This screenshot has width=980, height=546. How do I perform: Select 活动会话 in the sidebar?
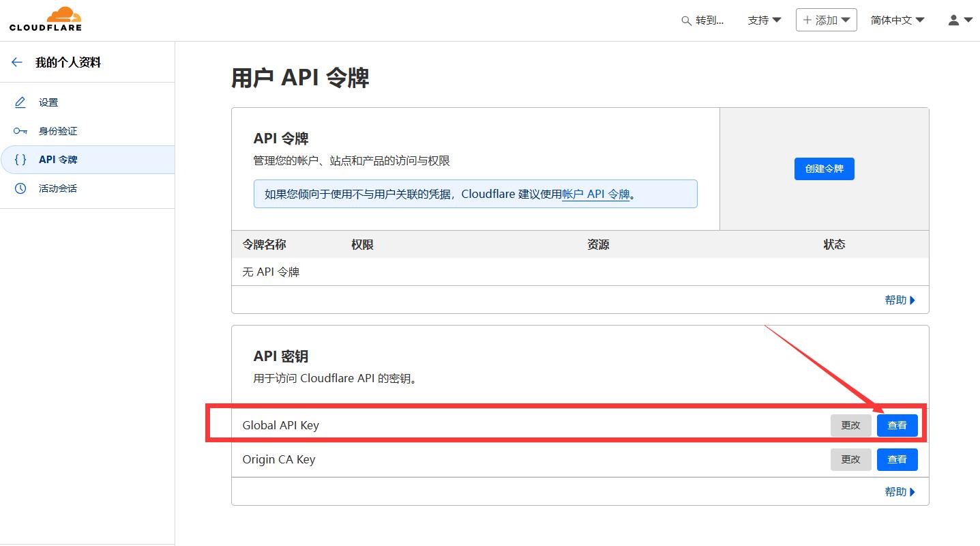coord(58,188)
